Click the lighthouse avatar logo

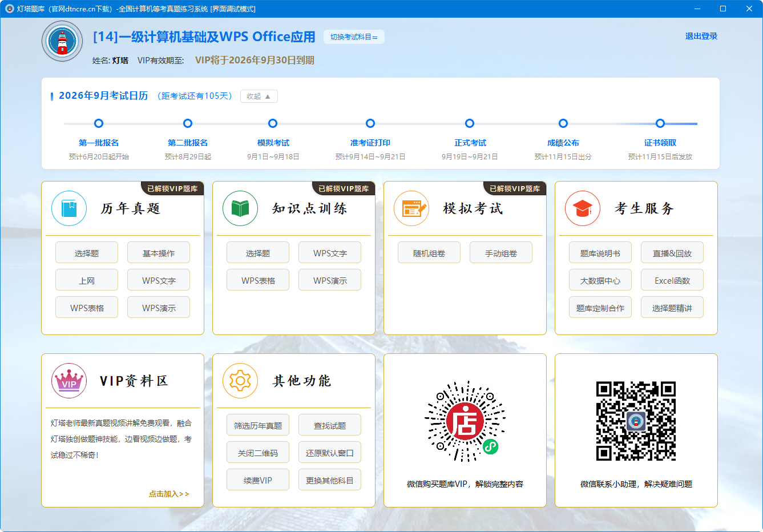coord(62,41)
